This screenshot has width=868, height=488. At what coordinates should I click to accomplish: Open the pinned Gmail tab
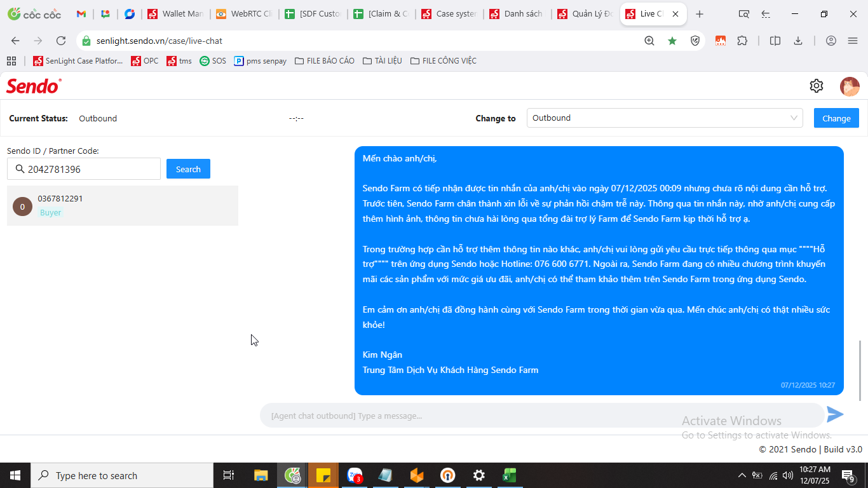pyautogui.click(x=81, y=14)
